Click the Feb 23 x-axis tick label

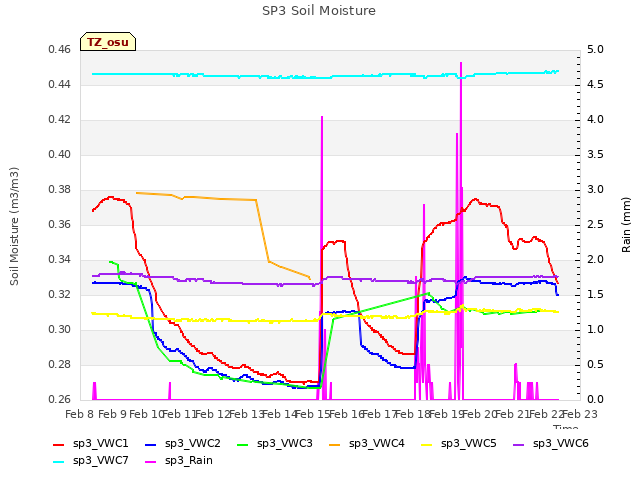pyautogui.click(x=580, y=414)
